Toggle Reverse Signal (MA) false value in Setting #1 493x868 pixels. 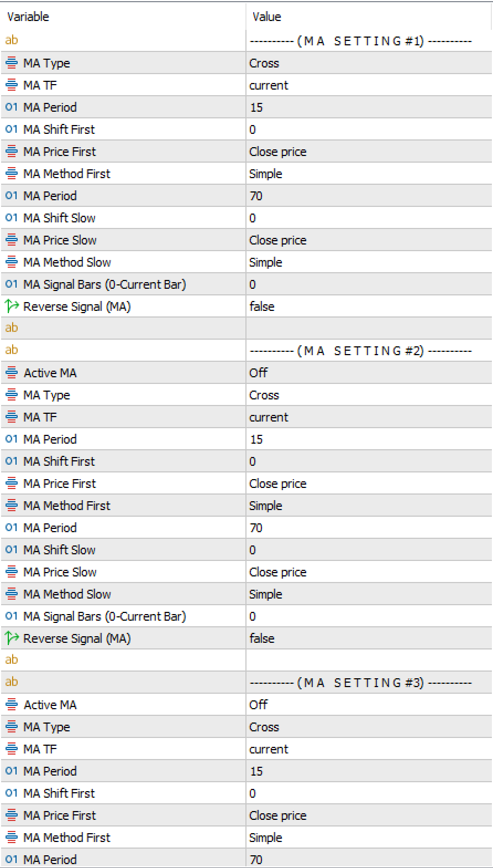(x=369, y=306)
